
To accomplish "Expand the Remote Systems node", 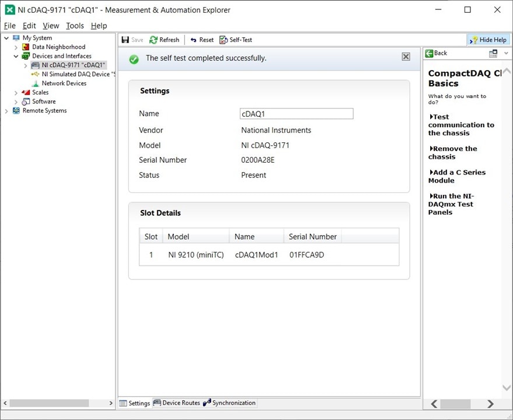I will point(6,111).
